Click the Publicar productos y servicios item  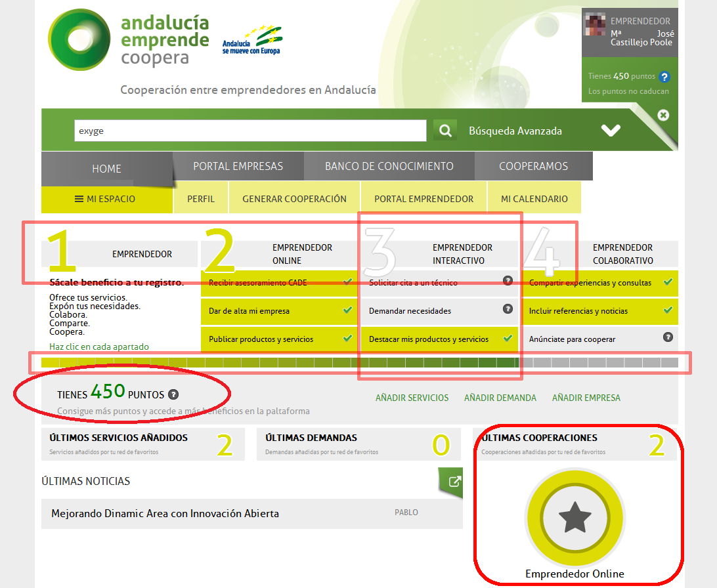click(x=279, y=339)
